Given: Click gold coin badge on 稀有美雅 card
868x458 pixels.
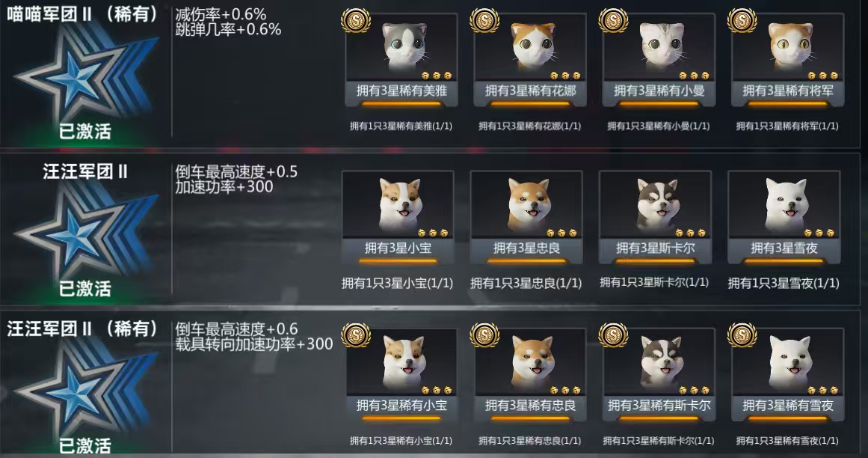Looking at the screenshot, I should 355,20.
